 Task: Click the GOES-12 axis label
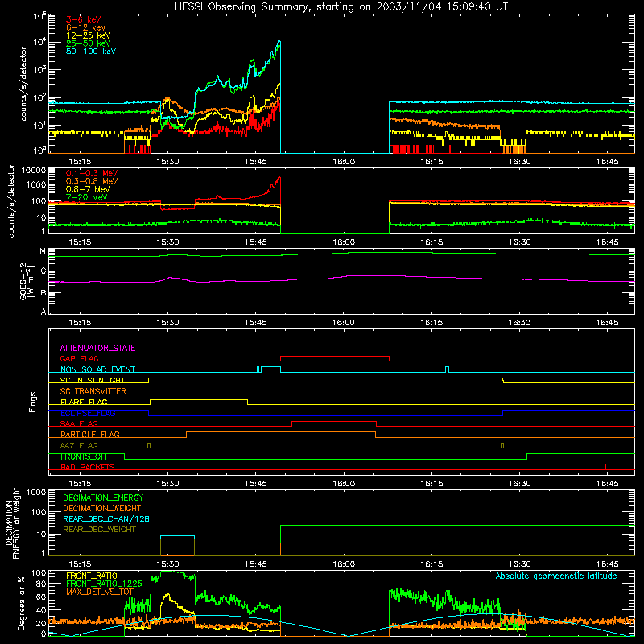[27, 282]
